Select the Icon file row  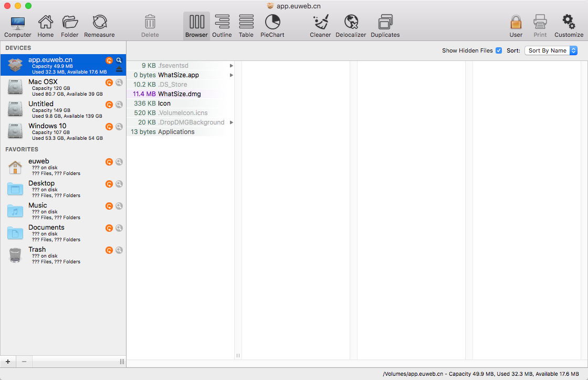pos(181,103)
